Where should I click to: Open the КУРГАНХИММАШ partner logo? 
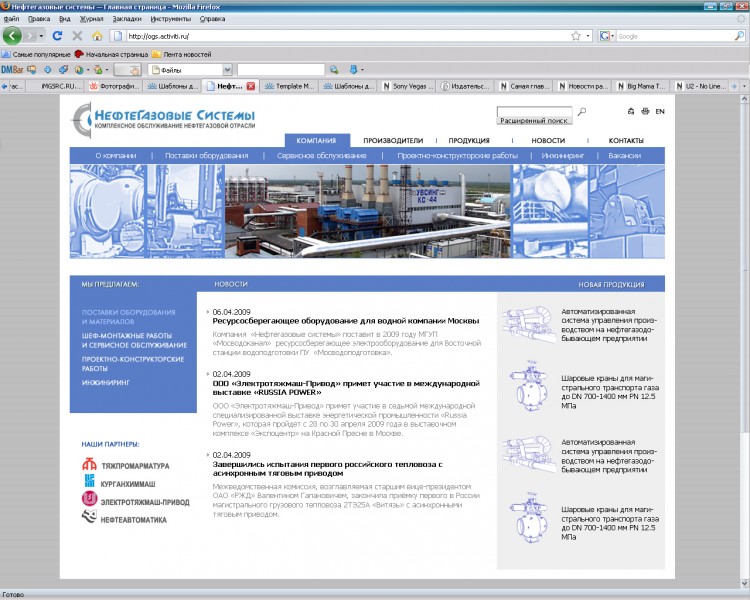pos(120,483)
